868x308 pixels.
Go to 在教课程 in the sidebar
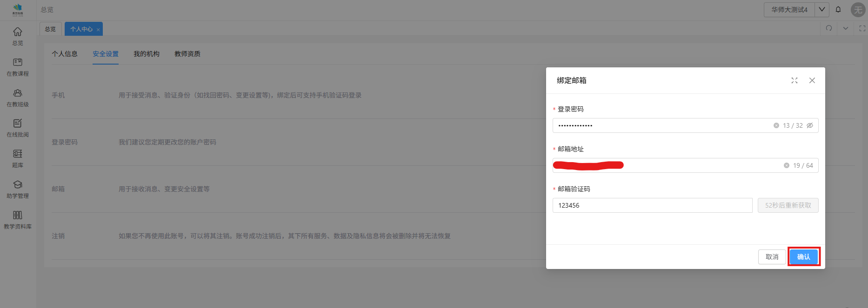coord(18,63)
